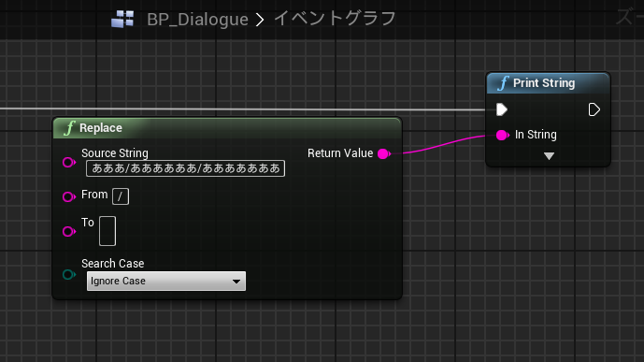Click the In String input pin
644x362 pixels.
click(502, 135)
